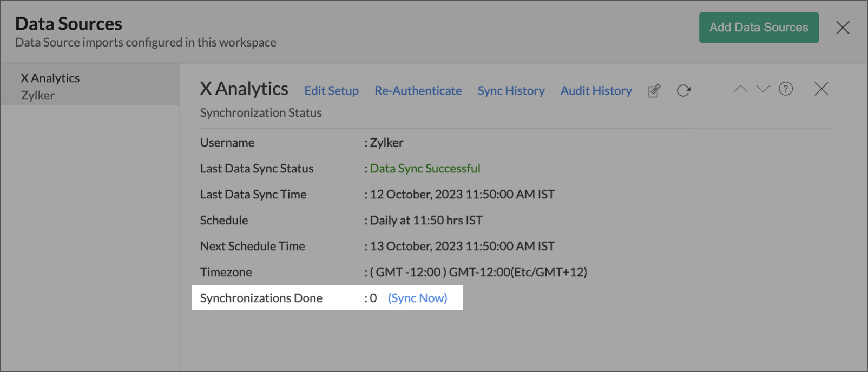Click the Synchronizations Done label

[x=261, y=298]
